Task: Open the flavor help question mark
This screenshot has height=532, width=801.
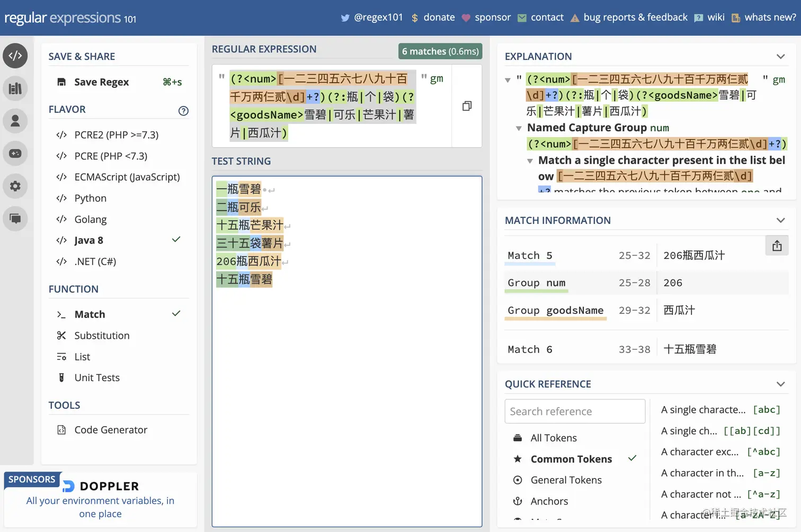Action: [x=183, y=111]
